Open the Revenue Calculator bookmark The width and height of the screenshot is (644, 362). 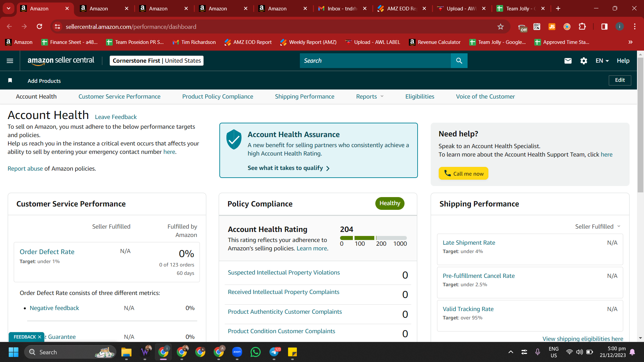click(435, 42)
